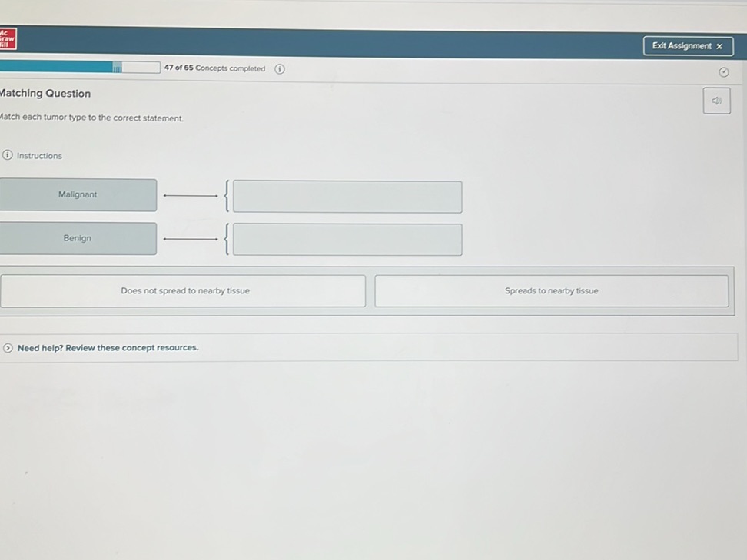Click the Matching Question heading
The image size is (747, 560).
click(x=46, y=94)
